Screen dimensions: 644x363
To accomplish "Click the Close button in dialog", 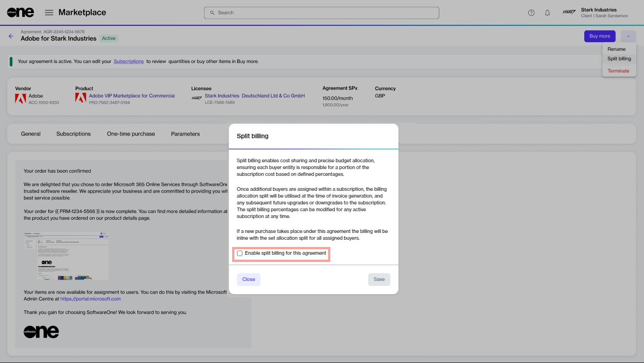I will point(248,279).
